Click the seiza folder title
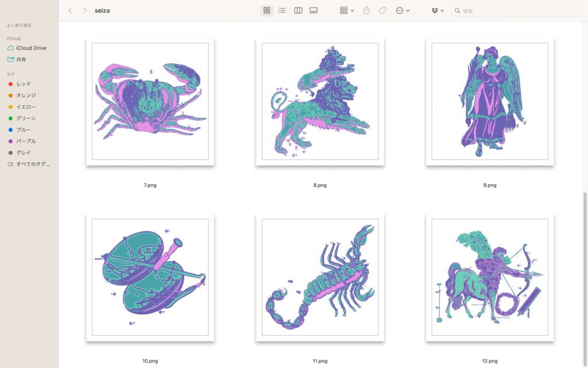 102,10
